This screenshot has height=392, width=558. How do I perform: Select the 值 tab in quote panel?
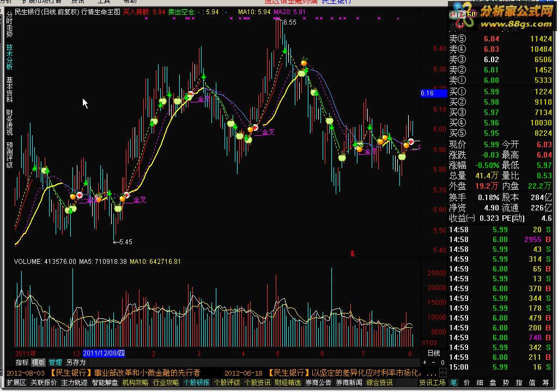click(x=532, y=383)
